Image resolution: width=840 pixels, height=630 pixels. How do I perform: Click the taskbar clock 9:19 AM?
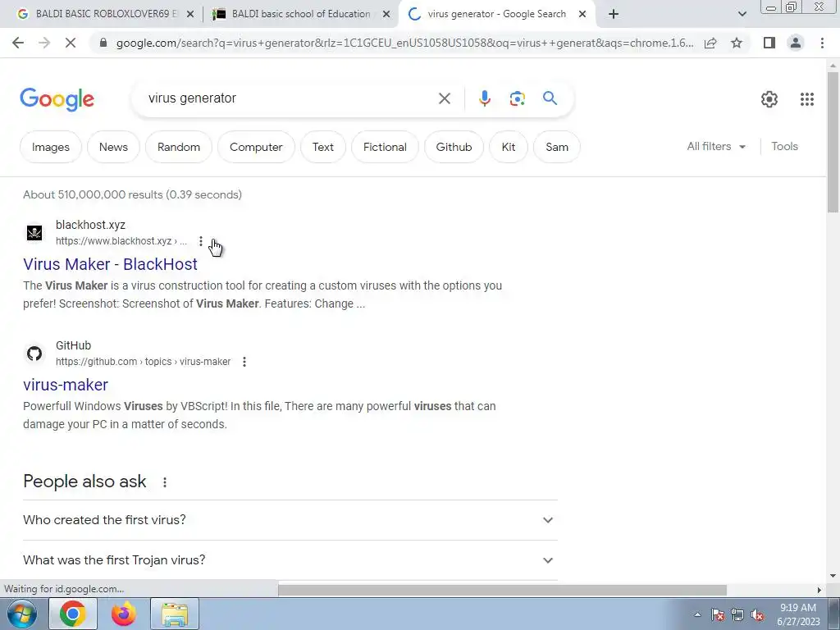click(x=798, y=608)
